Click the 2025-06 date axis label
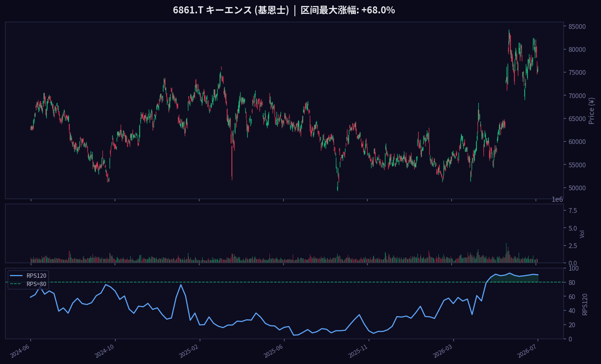Image resolution: width=601 pixels, height=364 pixels. tap(273, 351)
